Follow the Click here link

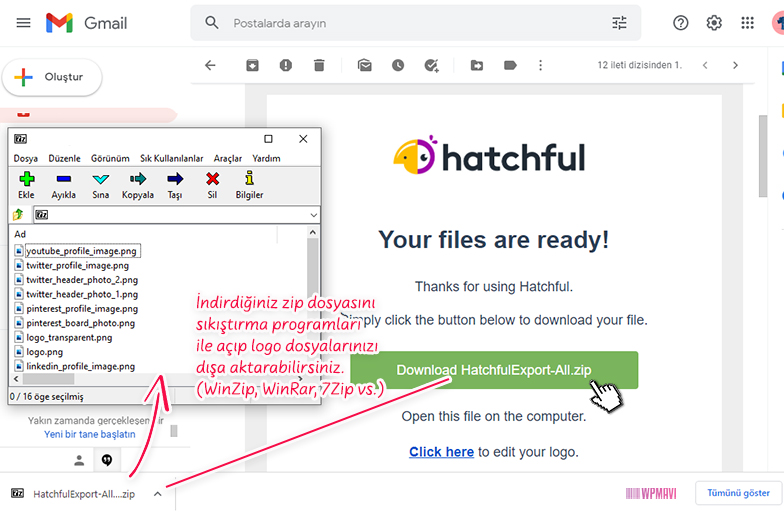click(442, 452)
